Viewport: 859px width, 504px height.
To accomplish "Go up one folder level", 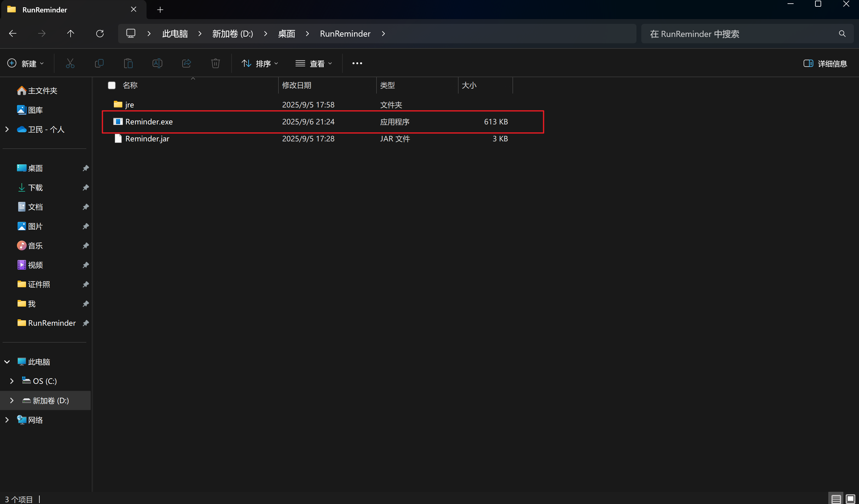I will (x=71, y=34).
